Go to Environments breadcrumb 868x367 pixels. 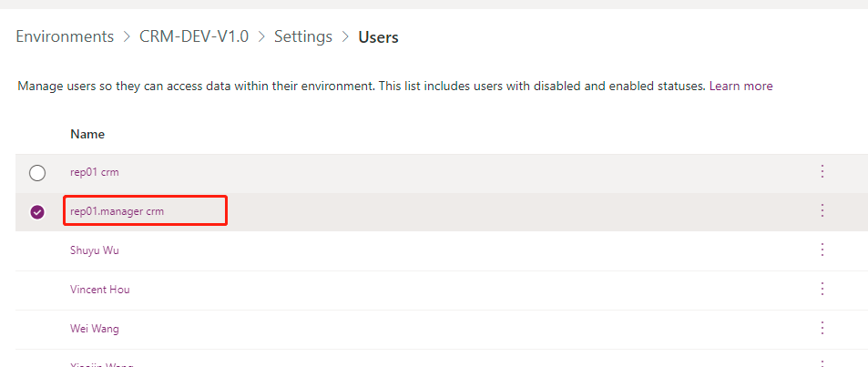pyautogui.click(x=65, y=36)
